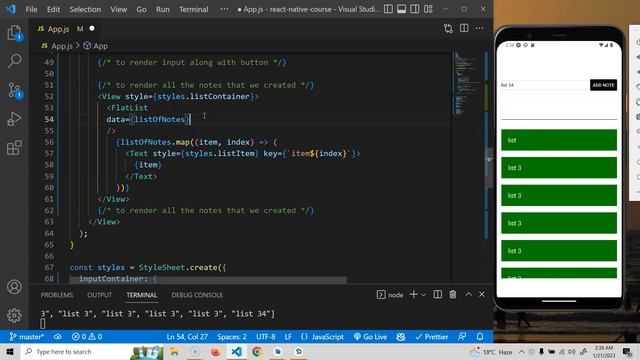Screen dimensions: 640x360
Task: Kill terminal with trash icon
Action: coord(453,294)
